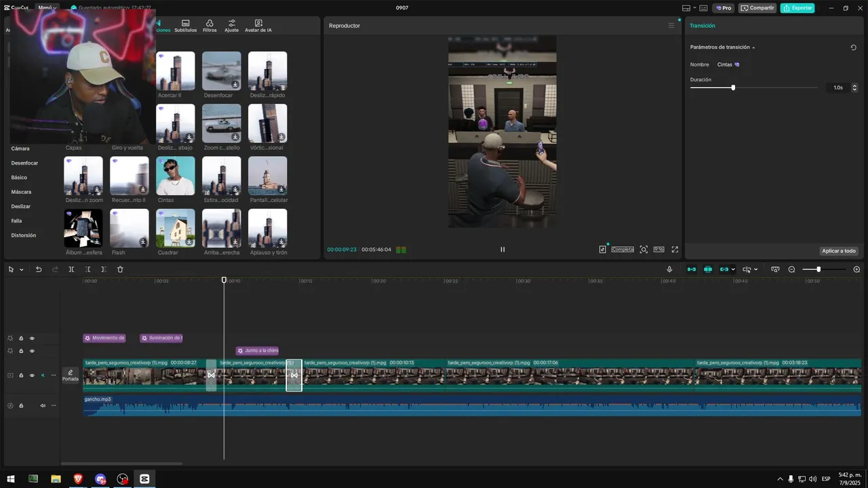Click the timeline zoom slider handle

tap(818, 270)
